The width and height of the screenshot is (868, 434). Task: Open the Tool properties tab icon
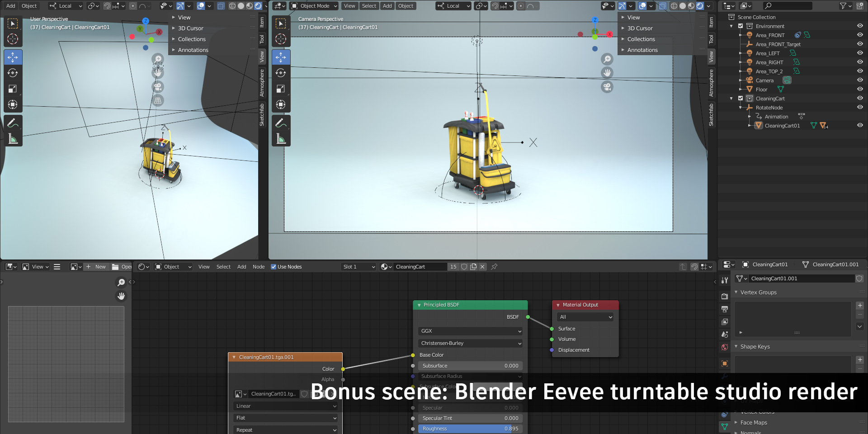tap(725, 280)
